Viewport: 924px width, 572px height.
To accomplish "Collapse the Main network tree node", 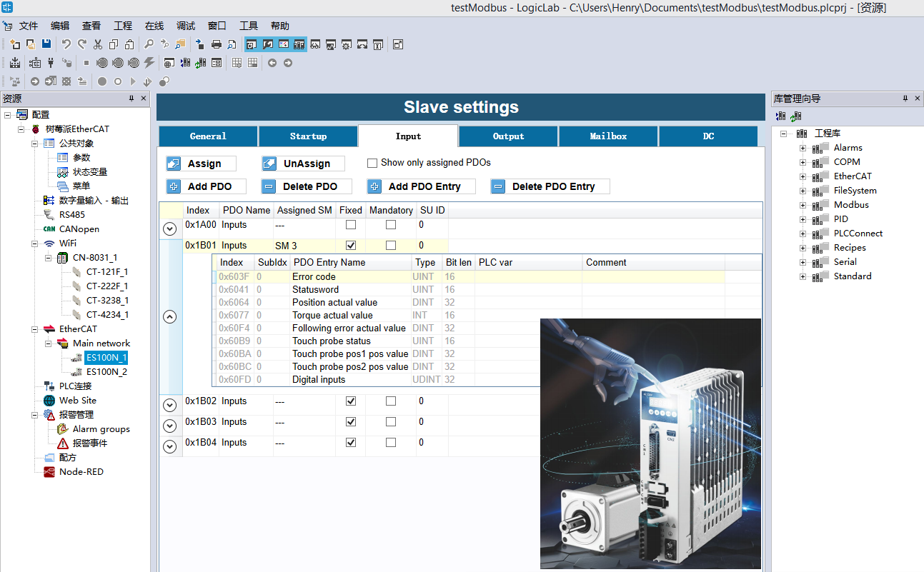I will point(48,343).
